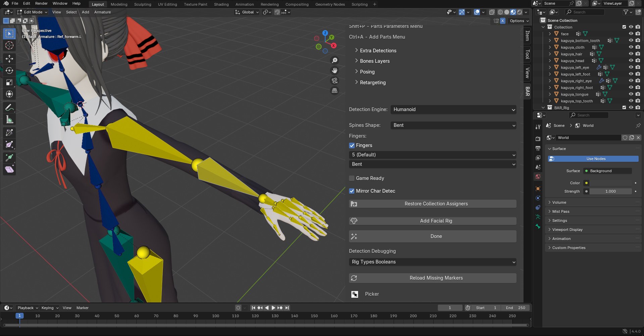Select the Annotate tool
The width and height of the screenshot is (644, 336).
9,107
